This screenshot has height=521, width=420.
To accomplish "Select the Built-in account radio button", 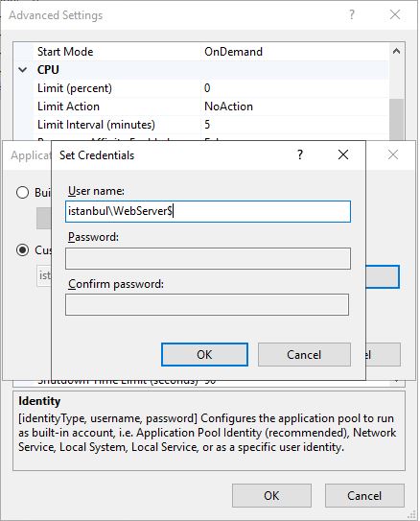I will pos(22,193).
